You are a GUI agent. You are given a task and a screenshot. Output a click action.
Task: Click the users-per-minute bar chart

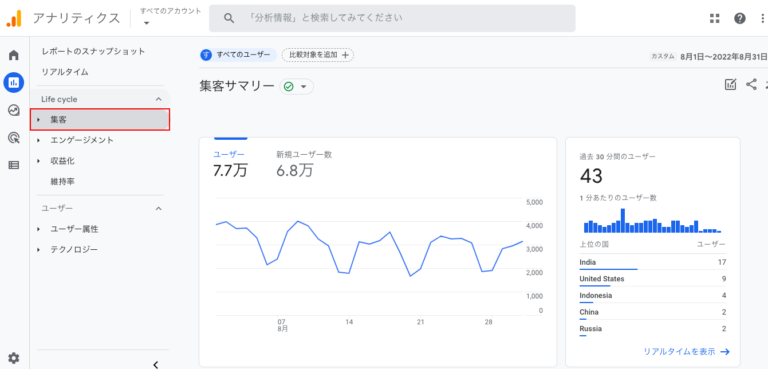coord(652,221)
